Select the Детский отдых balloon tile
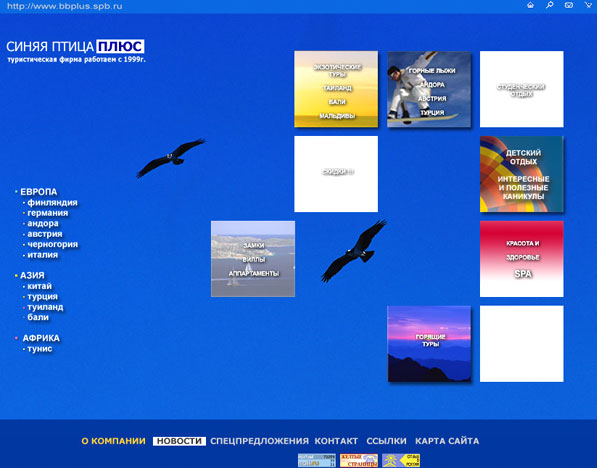 [x=522, y=174]
